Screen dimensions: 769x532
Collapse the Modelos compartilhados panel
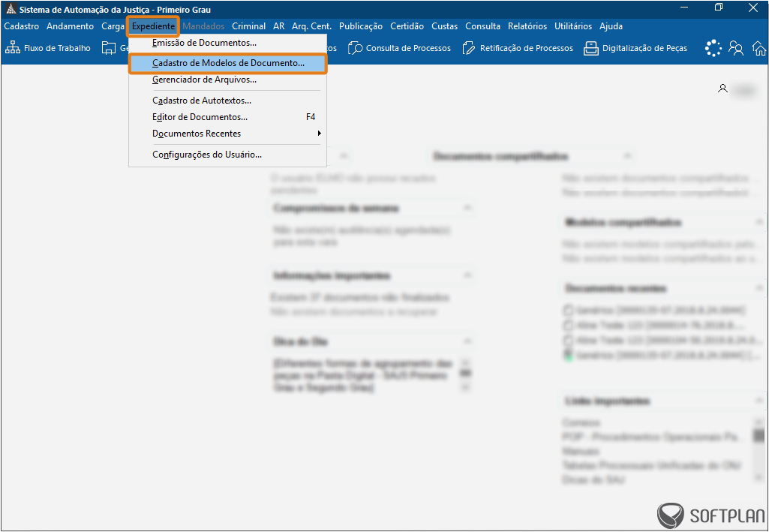759,222
